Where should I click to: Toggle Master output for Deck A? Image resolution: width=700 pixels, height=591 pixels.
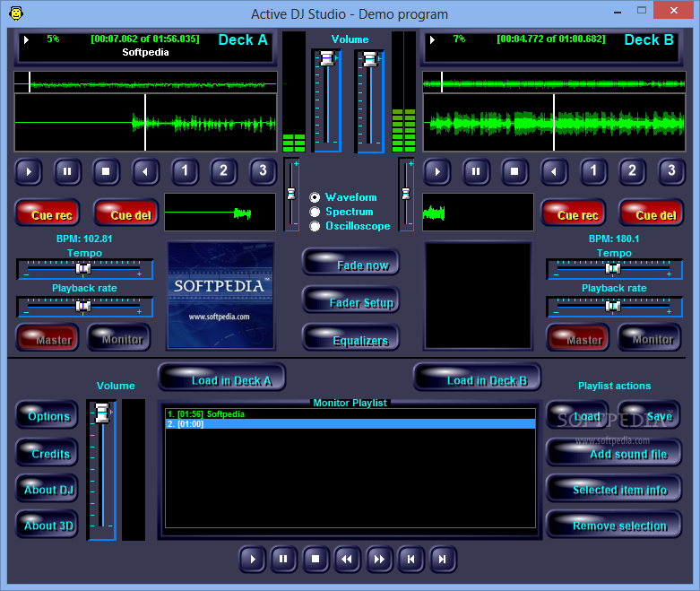point(48,338)
